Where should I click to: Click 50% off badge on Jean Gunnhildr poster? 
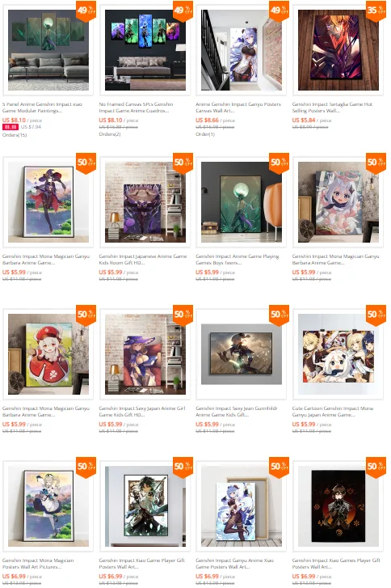[280, 315]
